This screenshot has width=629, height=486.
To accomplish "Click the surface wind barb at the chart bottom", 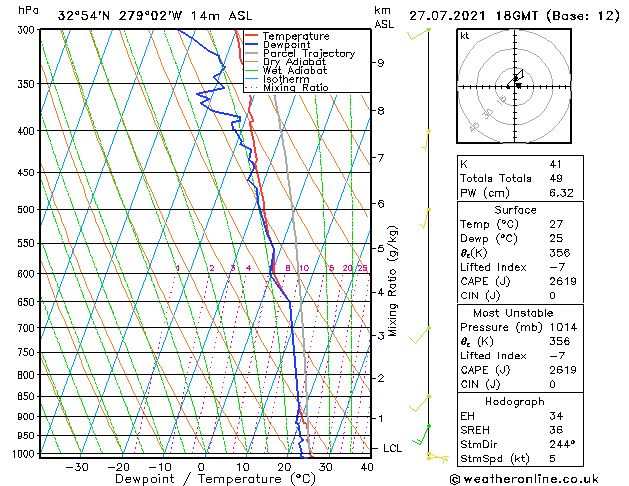I will [x=437, y=457].
